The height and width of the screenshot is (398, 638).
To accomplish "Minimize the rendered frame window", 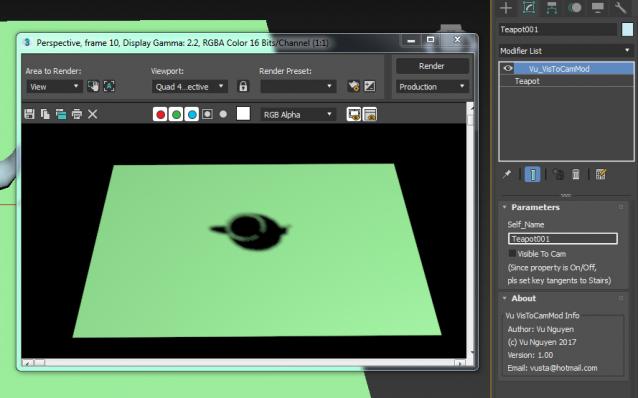I will coord(411,40).
